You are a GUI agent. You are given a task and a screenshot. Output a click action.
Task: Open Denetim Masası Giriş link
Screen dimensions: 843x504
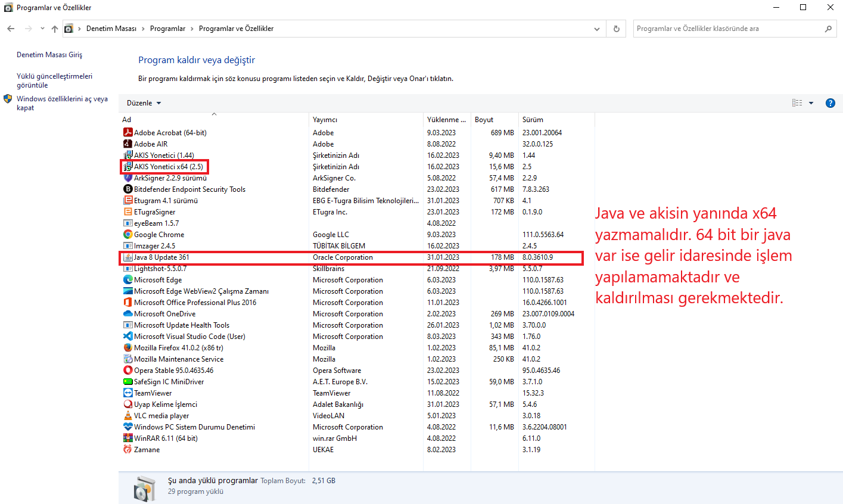49,55
